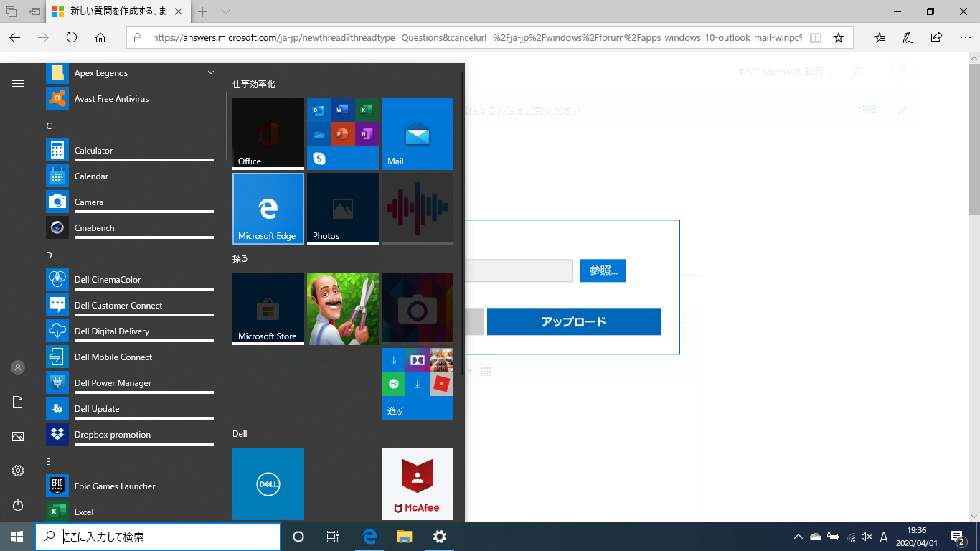Open the Office tile
Screen dimensions: 980x551
coord(268,134)
